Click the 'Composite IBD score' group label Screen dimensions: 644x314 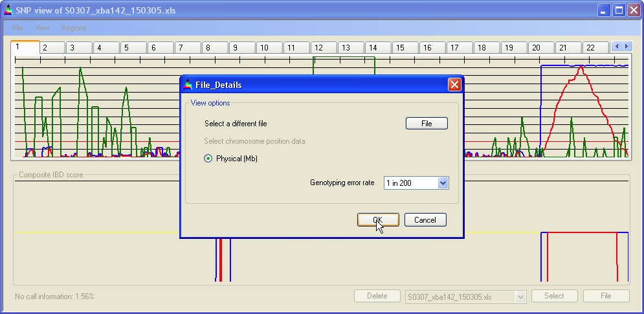click(x=51, y=175)
